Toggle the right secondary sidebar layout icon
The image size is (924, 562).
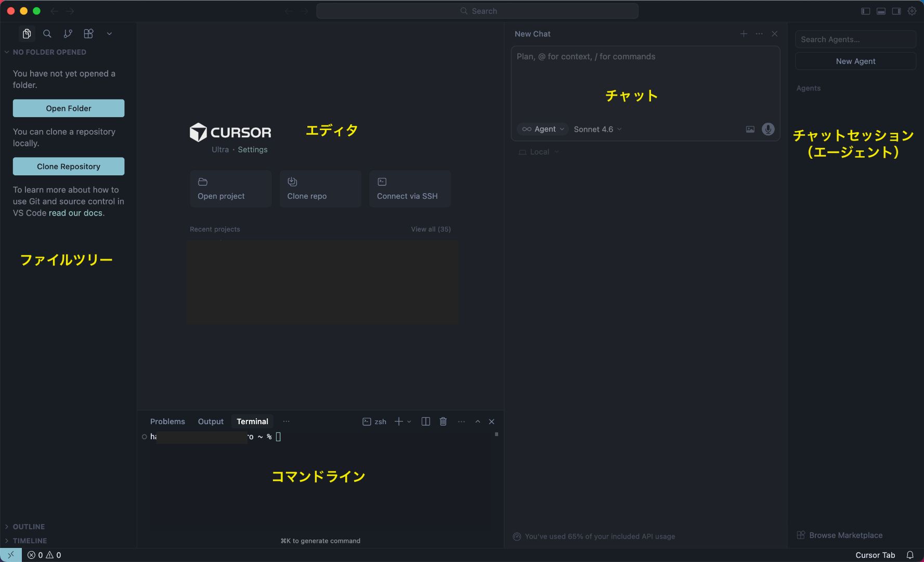pyautogui.click(x=896, y=11)
